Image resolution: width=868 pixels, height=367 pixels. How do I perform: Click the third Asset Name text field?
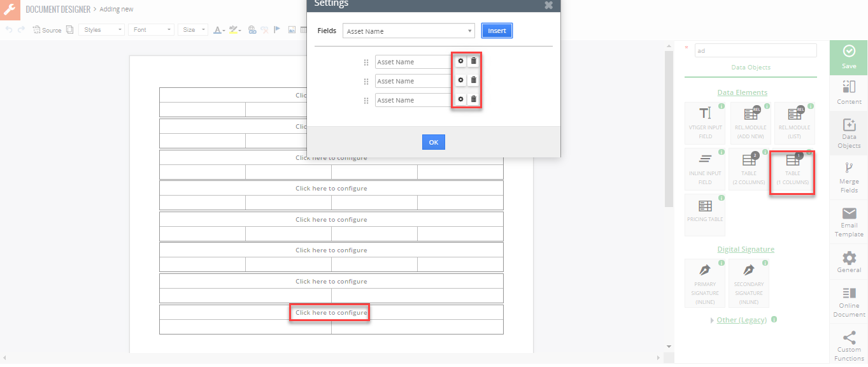click(x=414, y=100)
